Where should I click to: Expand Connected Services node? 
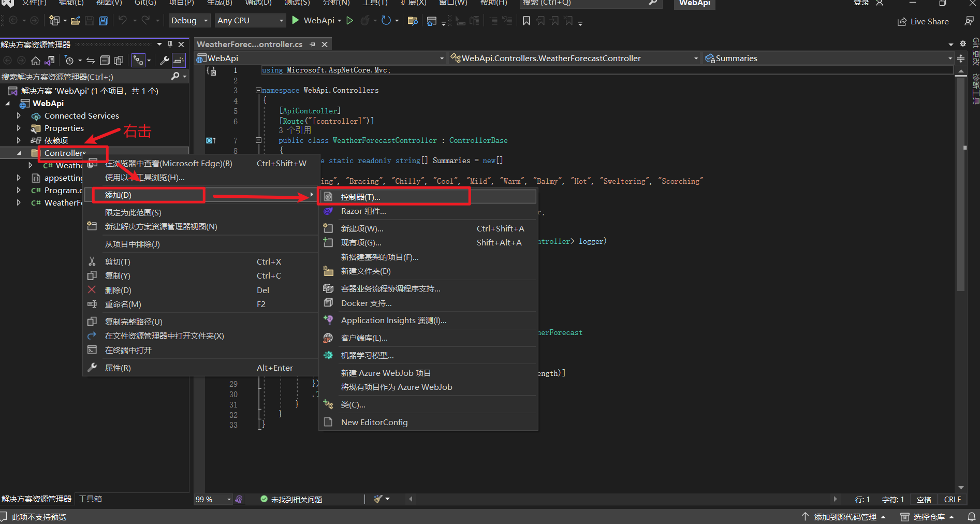point(19,115)
